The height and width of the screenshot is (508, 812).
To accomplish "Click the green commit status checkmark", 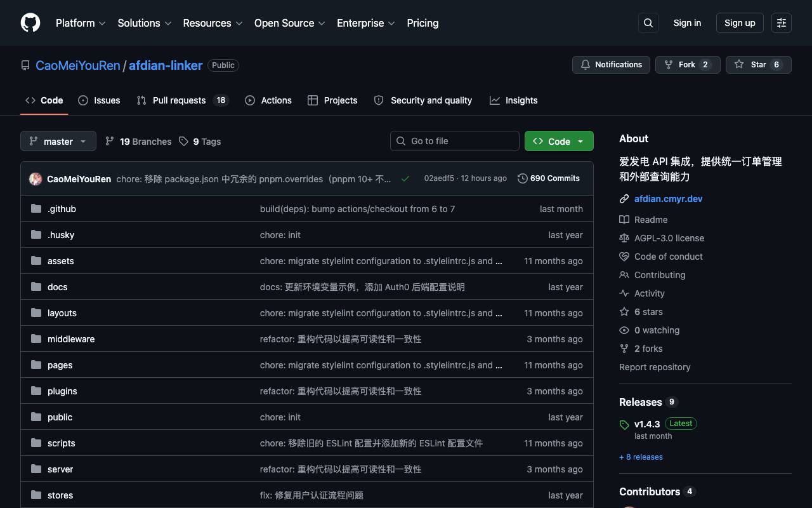I will click(405, 178).
